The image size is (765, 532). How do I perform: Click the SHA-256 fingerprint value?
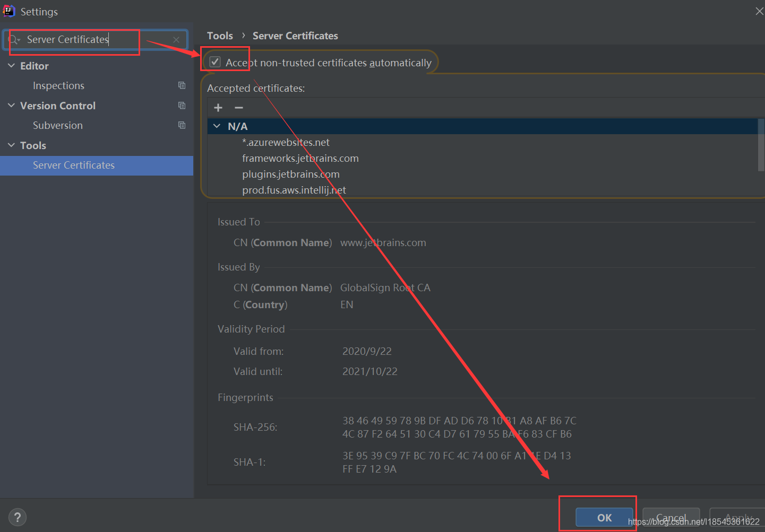click(459, 427)
